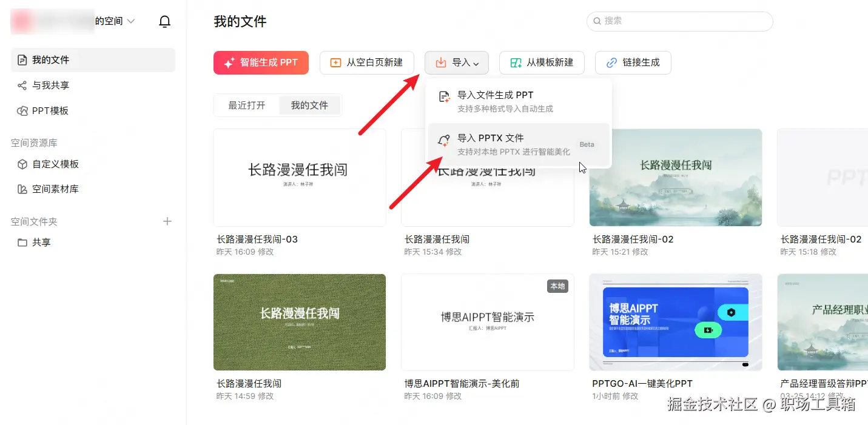
Task: Click the file name 博思AIPPT智能演示-美化前
Action: click(462, 384)
